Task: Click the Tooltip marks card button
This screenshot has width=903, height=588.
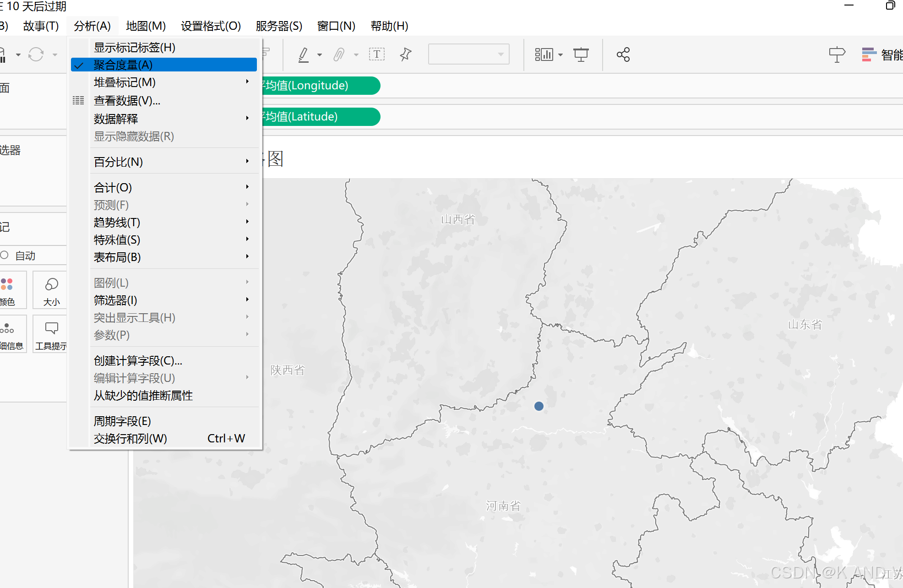Action: point(51,334)
